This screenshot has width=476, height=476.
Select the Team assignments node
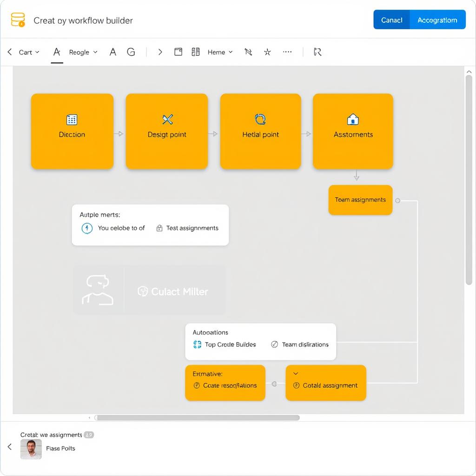click(x=360, y=200)
